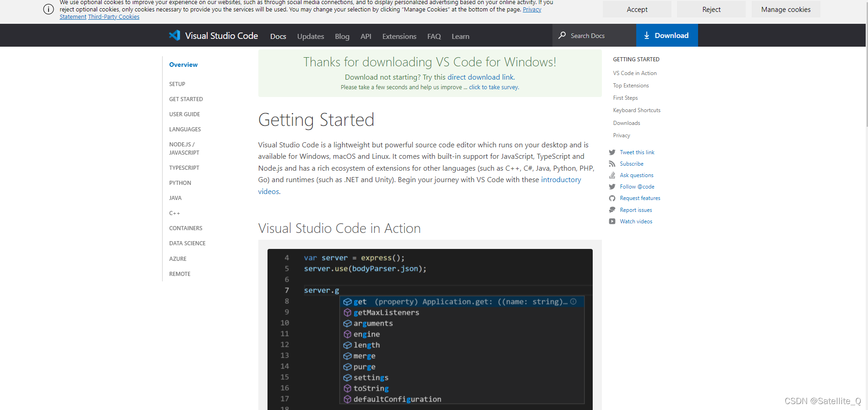Click the Visual Studio Code logo icon

pos(175,35)
